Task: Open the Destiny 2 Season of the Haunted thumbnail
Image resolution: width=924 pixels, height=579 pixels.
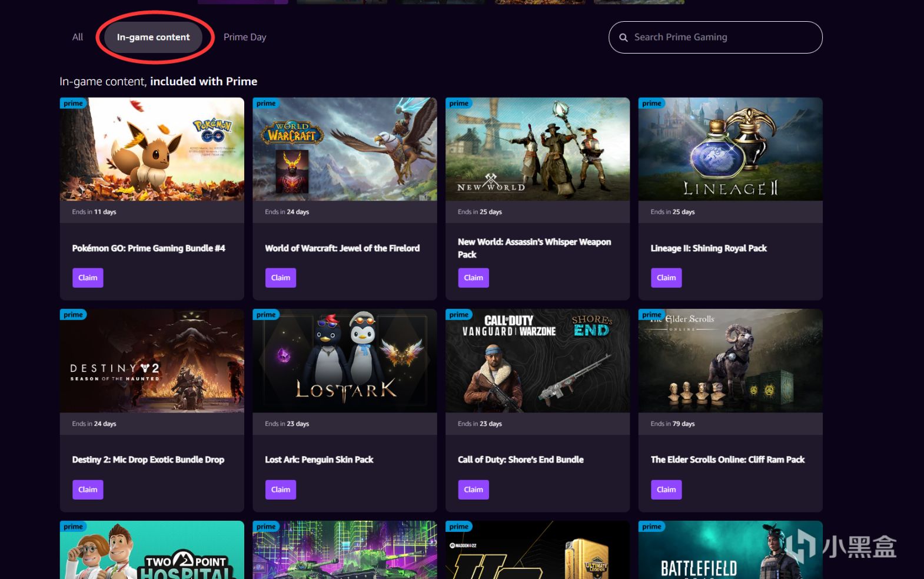Action: [x=152, y=361]
